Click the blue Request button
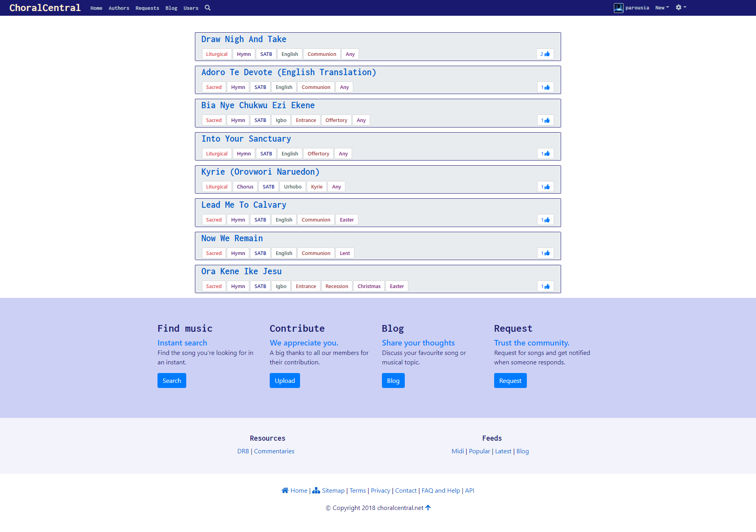This screenshot has width=756, height=532. tap(510, 381)
